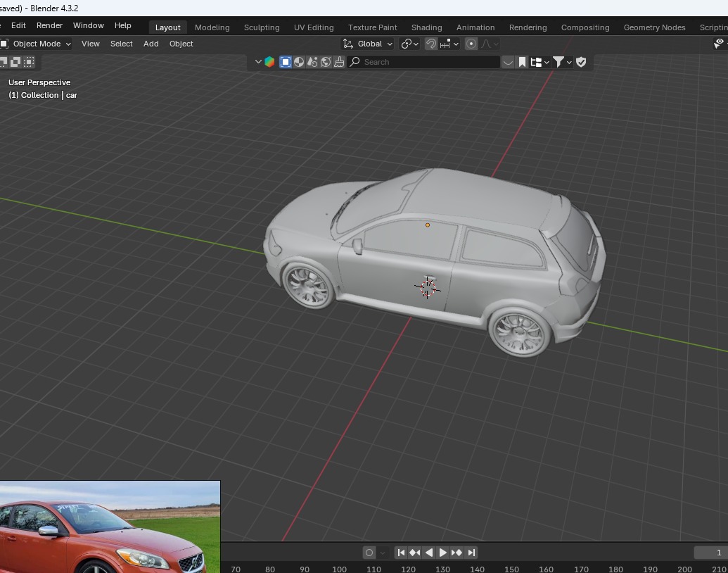
Task: Click frame 100 on the timeline ruler
Action: tap(340, 569)
